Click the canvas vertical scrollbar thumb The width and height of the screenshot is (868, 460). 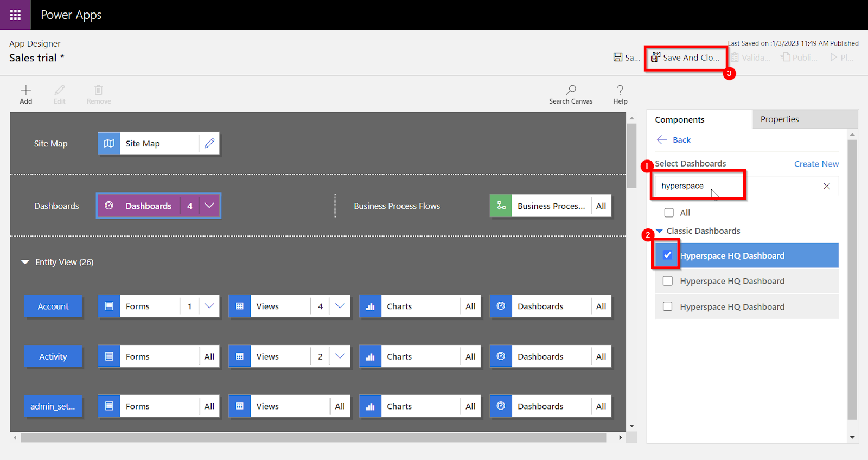point(631,156)
